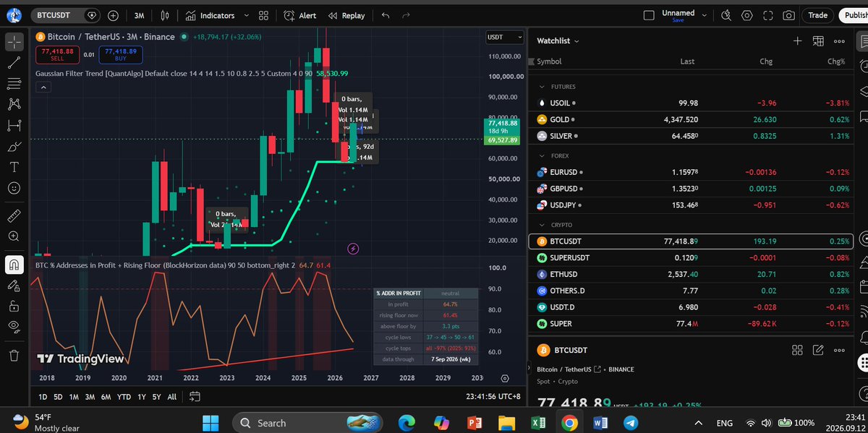Switch the range to 1D
868x433 pixels.
click(43, 397)
